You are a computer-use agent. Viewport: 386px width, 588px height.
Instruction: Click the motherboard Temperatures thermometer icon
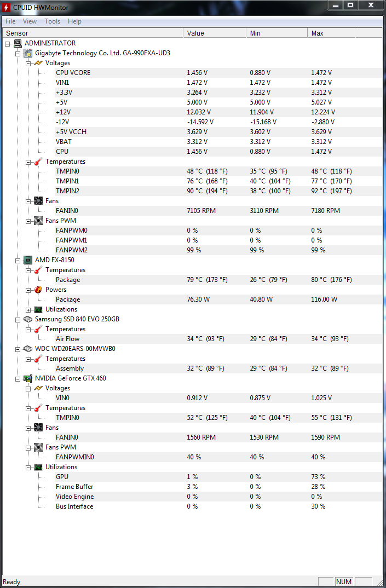pyautogui.click(x=38, y=162)
